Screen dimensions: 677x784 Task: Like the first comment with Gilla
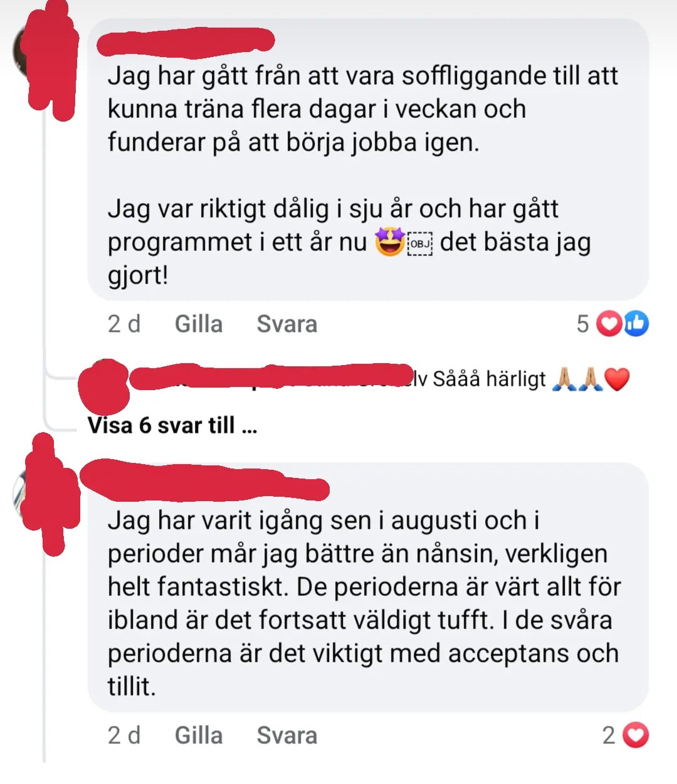coord(199,324)
